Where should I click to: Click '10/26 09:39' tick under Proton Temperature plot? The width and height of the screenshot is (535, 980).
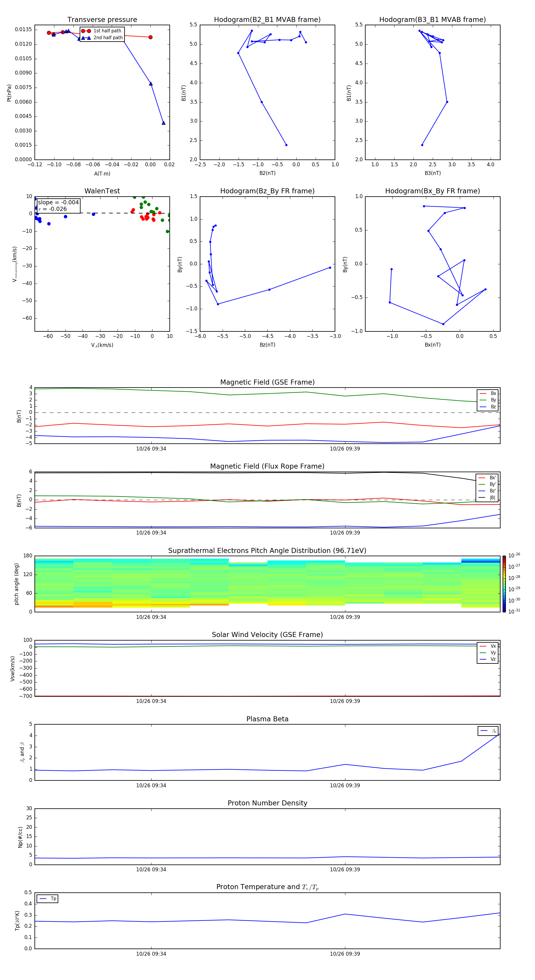tap(345, 954)
